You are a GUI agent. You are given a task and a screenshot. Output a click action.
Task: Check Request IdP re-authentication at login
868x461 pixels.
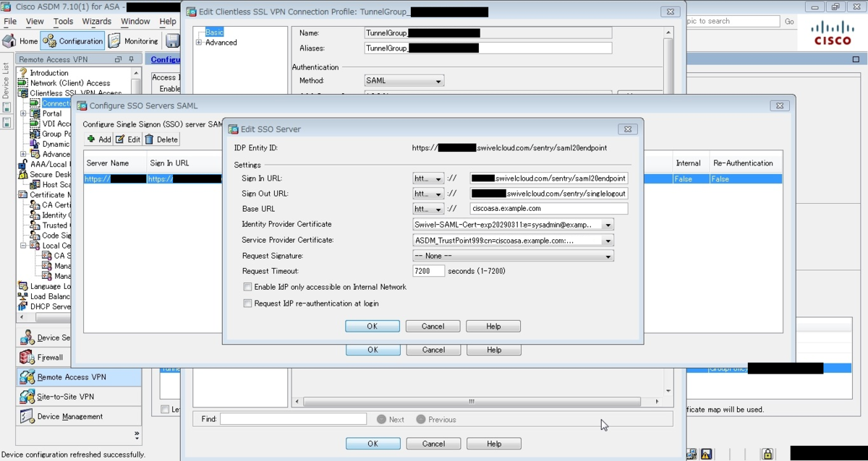247,303
